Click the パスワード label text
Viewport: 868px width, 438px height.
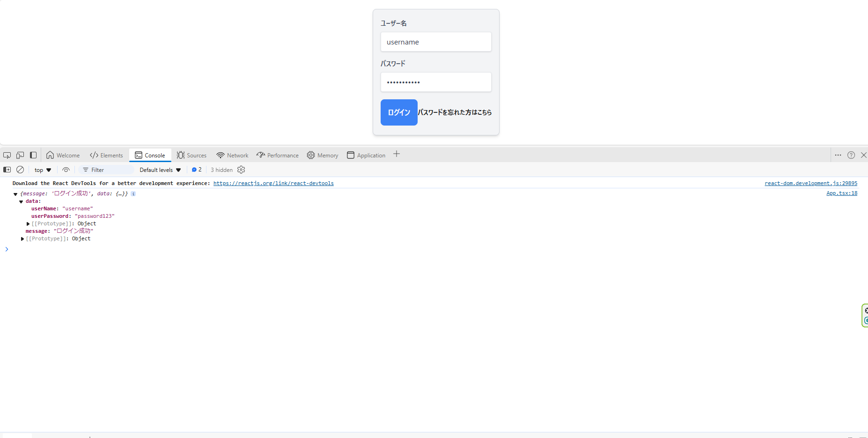pyautogui.click(x=393, y=63)
